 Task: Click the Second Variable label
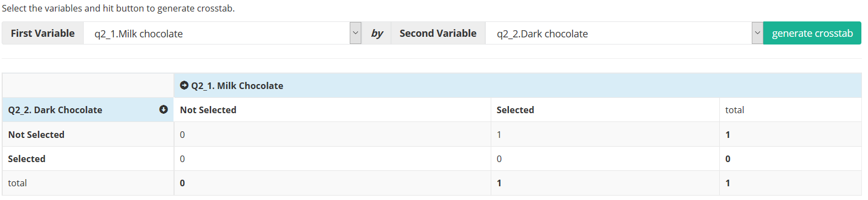click(438, 33)
